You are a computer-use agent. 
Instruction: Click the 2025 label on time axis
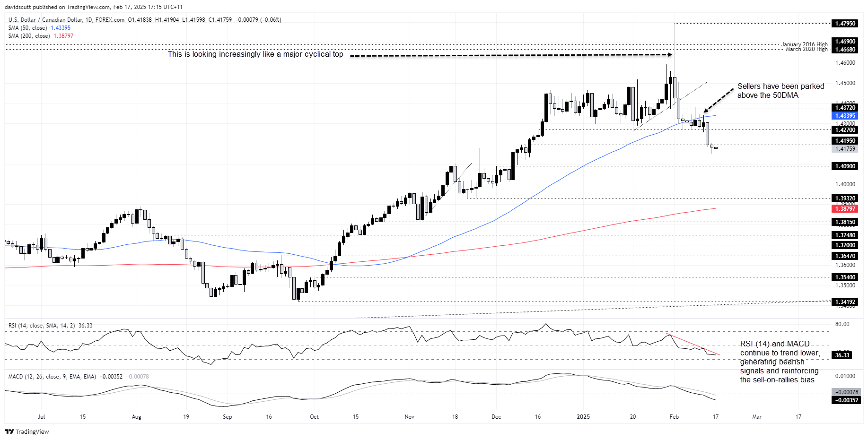[x=583, y=417]
